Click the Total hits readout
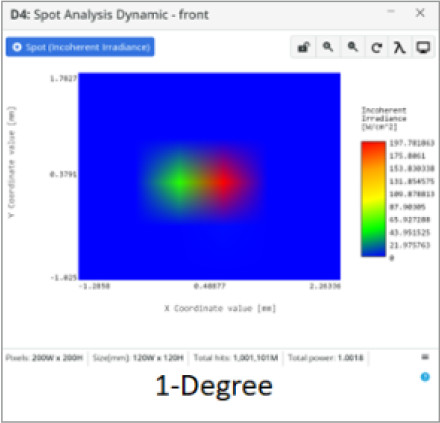 [236, 358]
